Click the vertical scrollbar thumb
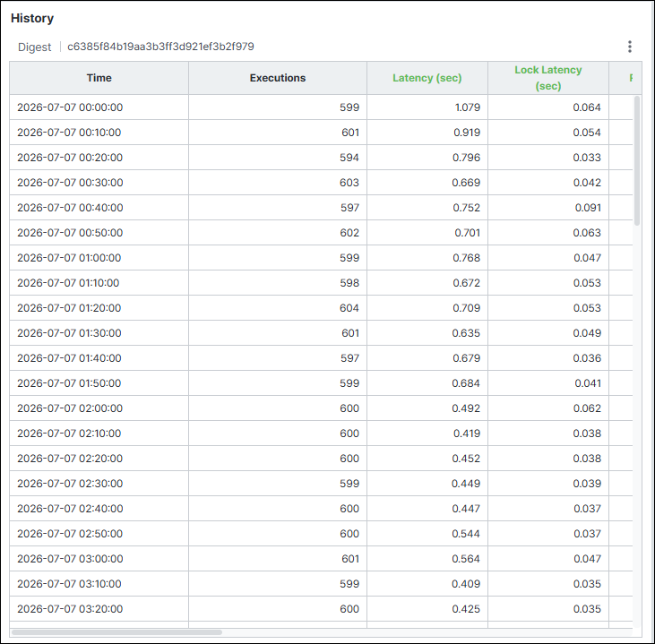 (x=636, y=161)
